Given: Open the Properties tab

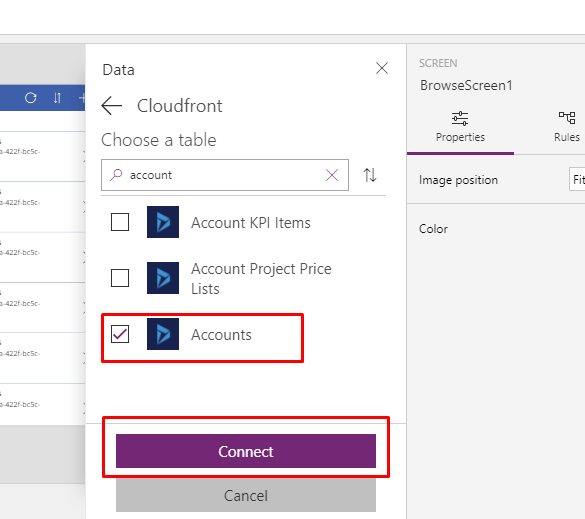Looking at the screenshot, I should pyautogui.click(x=460, y=127).
